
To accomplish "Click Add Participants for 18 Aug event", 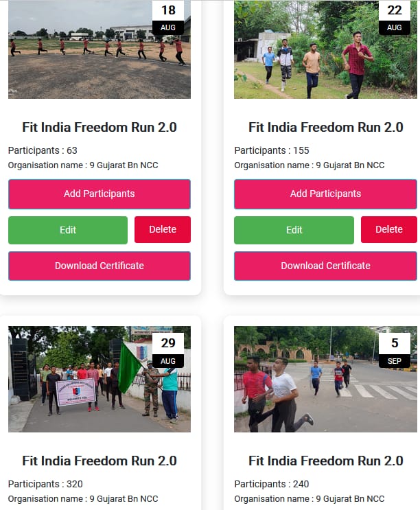I will coord(99,194).
